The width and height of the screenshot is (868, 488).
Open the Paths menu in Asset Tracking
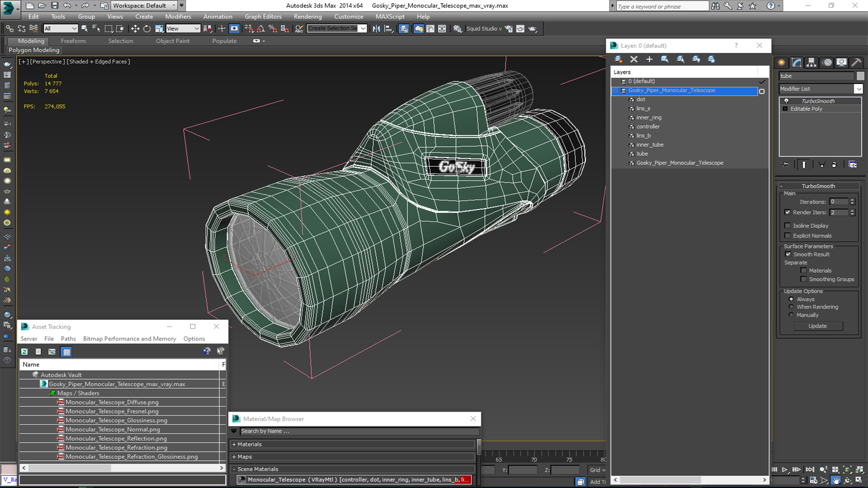pos(68,338)
